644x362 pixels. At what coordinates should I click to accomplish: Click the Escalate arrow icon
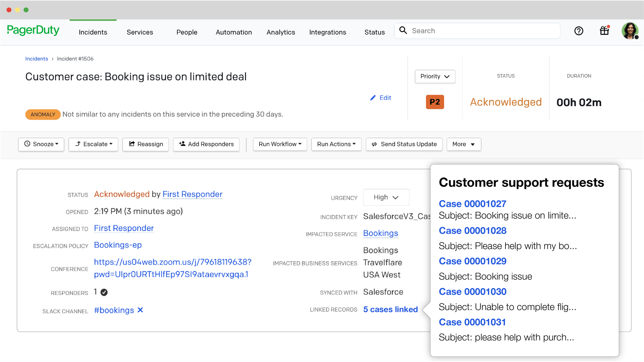tap(78, 144)
